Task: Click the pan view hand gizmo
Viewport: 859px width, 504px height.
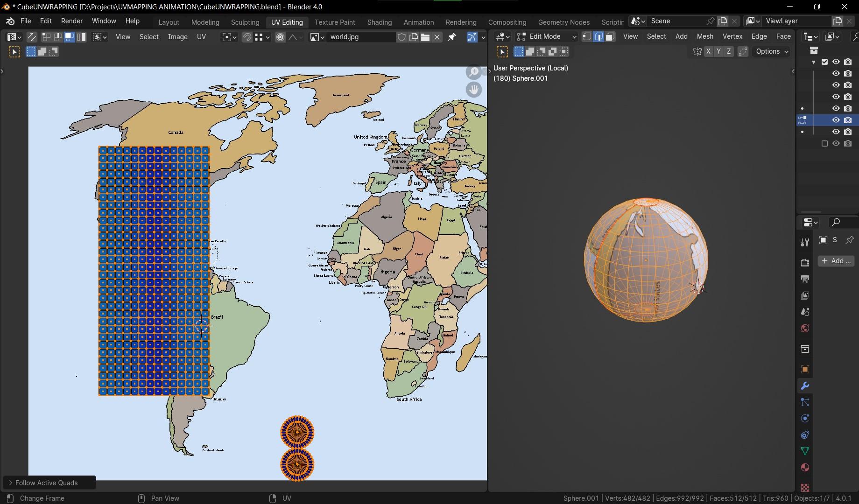Action: point(474,89)
